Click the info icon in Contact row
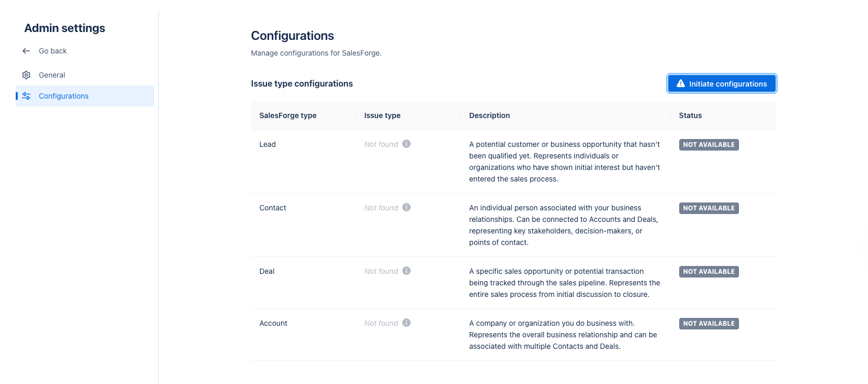Image resolution: width=868 pixels, height=384 pixels. (x=406, y=207)
